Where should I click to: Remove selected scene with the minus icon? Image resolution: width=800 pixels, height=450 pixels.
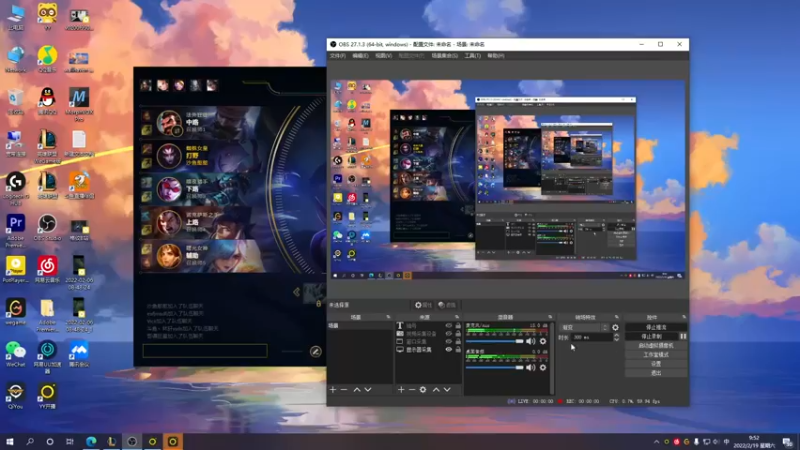[x=344, y=390]
